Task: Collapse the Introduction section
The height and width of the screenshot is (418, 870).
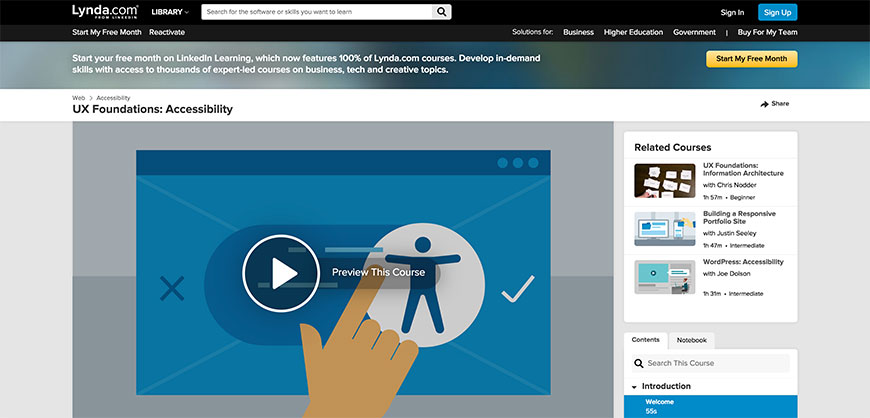Action: (634, 386)
